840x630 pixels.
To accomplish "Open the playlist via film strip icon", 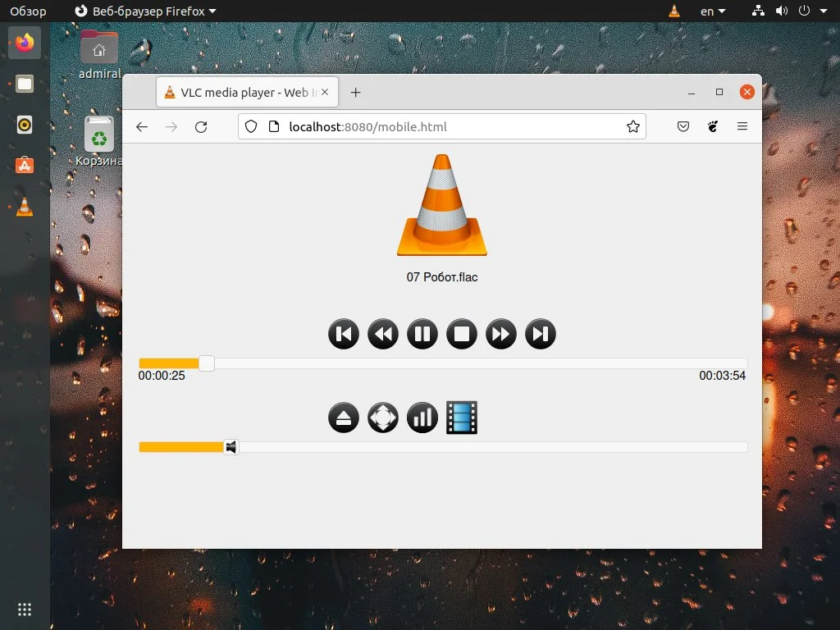I will 462,418.
